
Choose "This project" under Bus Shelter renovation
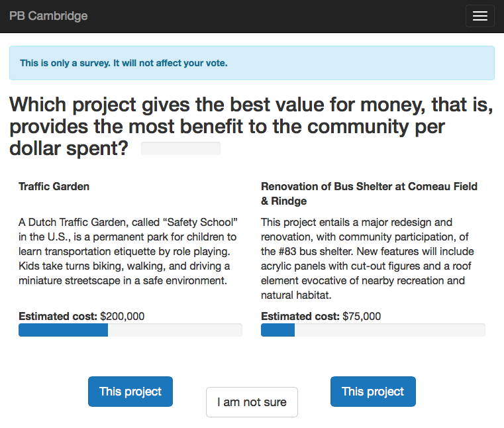tap(373, 392)
